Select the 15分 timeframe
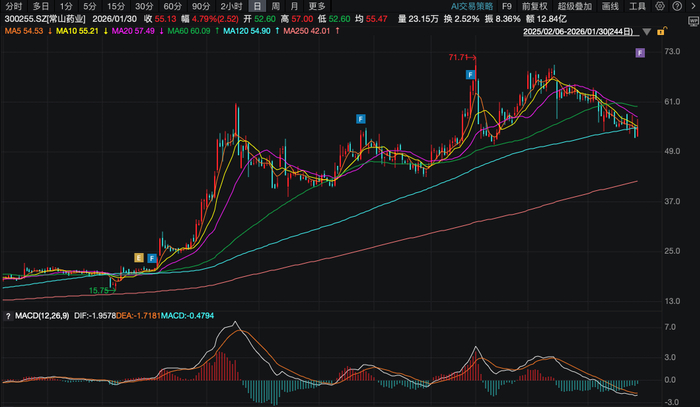Screen dimensions: 700x407 (116, 6)
